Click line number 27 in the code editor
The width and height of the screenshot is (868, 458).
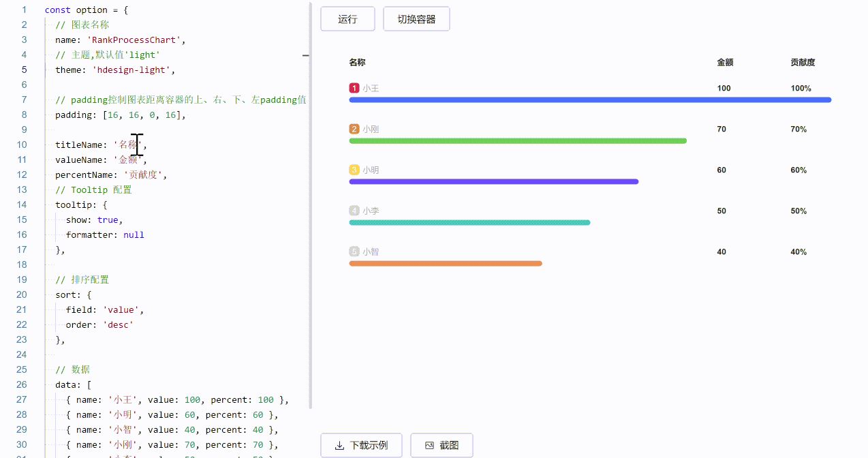coord(21,399)
